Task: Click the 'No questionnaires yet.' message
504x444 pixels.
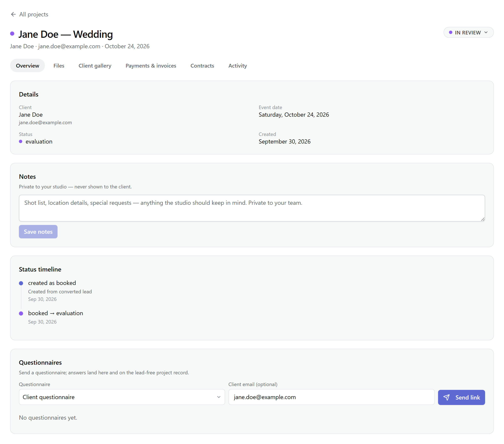Action: pyautogui.click(x=48, y=418)
